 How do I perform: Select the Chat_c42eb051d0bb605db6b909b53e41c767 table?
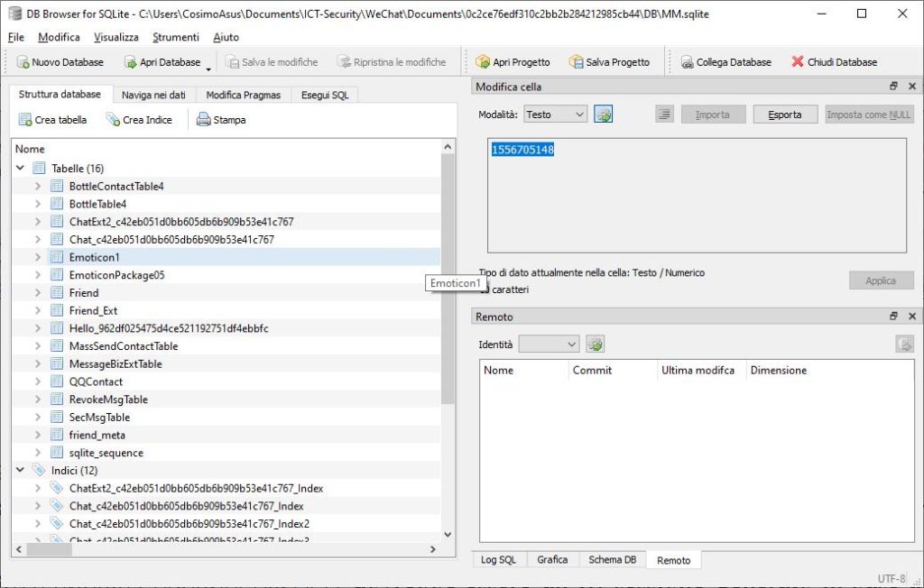pyautogui.click(x=171, y=239)
